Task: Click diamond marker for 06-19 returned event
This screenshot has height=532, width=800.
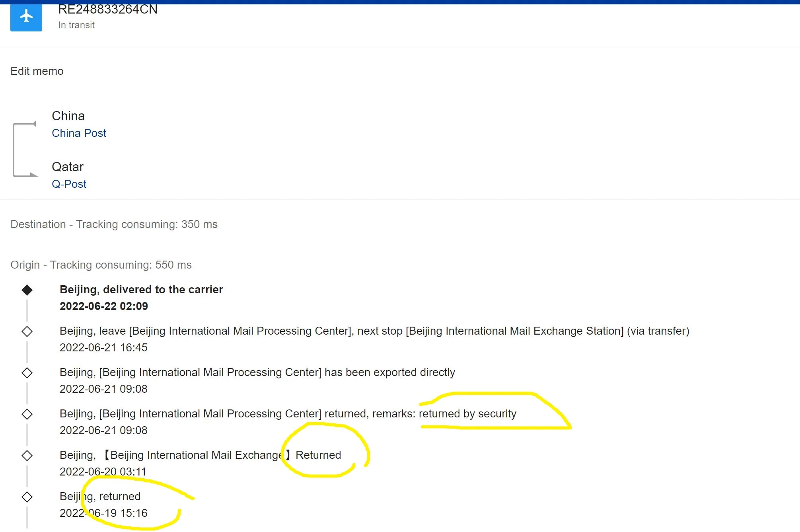Action: tap(27, 497)
